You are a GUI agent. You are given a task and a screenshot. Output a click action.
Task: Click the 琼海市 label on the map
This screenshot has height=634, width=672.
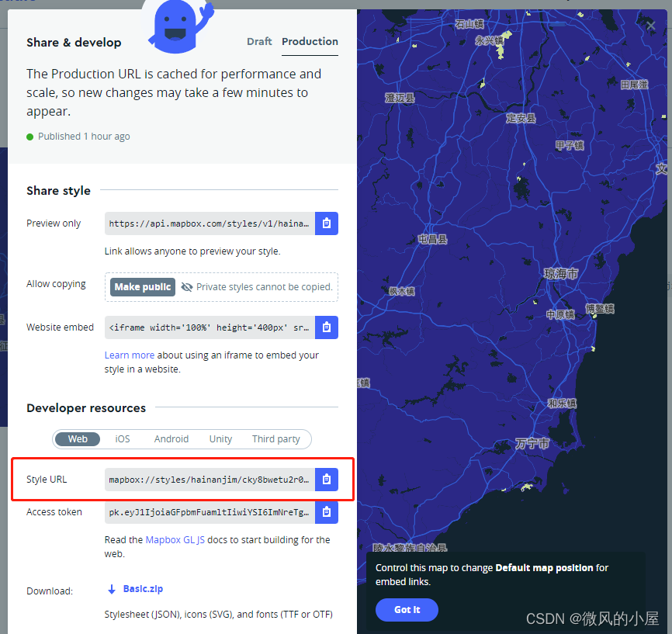click(561, 274)
